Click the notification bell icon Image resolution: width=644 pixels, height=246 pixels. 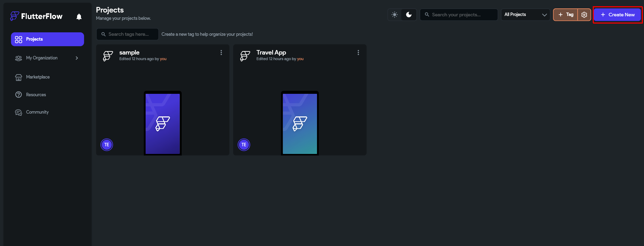coord(79,17)
